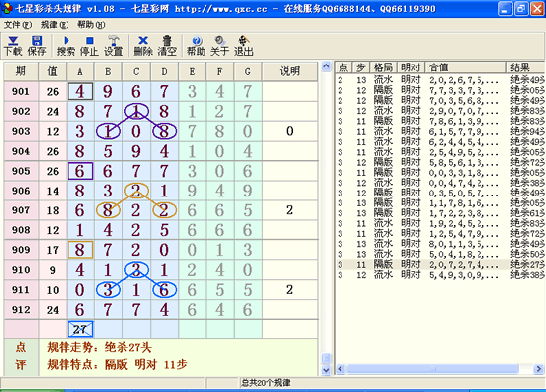Click the result list's scroll-right arrow
The width and height of the screenshot is (546, 392).
[539, 369]
